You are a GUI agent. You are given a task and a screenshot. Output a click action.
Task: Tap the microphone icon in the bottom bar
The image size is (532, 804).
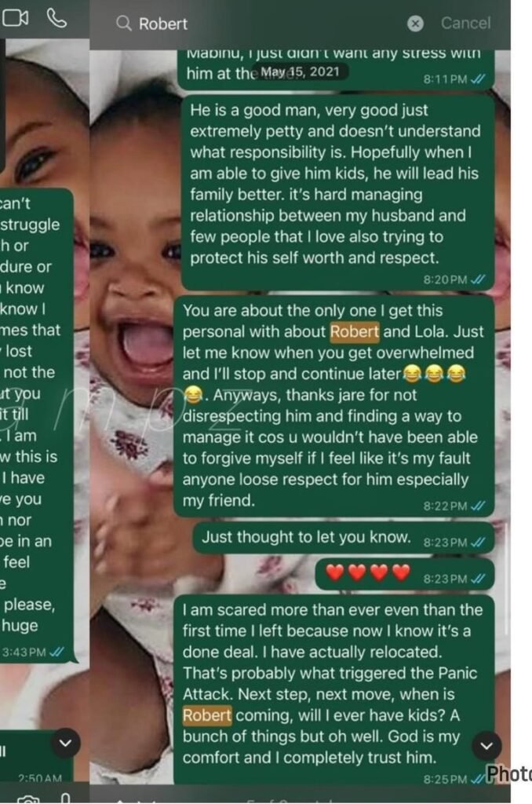65,799
